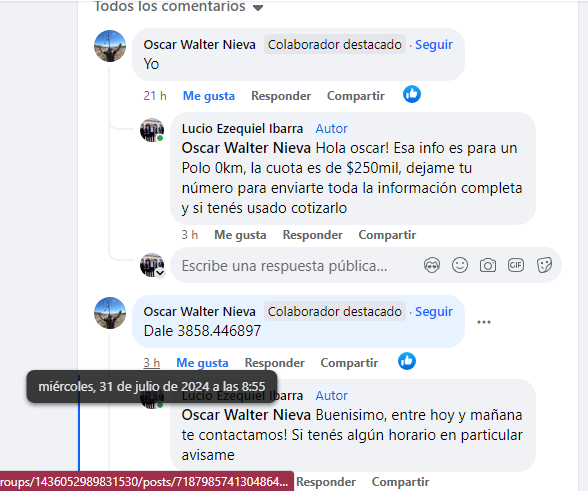Viewport: 588px width, 491px height.
Task: Insert an emoji in the reply box
Action: pyautogui.click(x=460, y=265)
